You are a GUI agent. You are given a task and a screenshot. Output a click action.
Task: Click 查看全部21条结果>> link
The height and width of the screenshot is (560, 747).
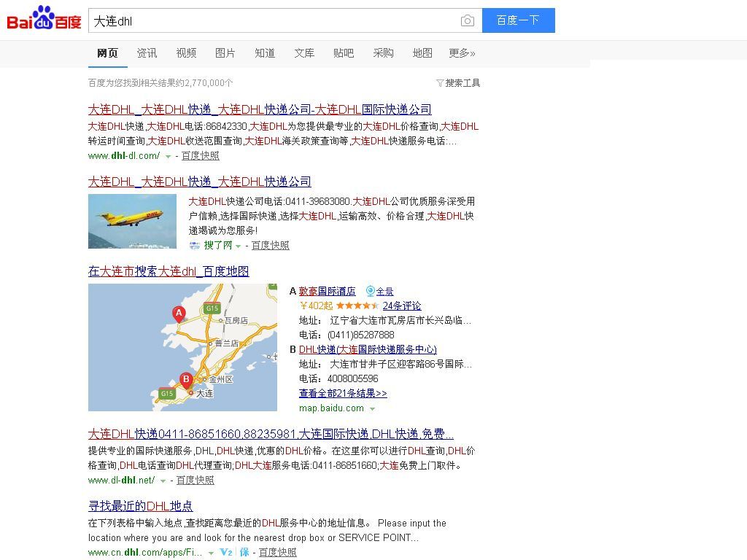[x=343, y=393]
